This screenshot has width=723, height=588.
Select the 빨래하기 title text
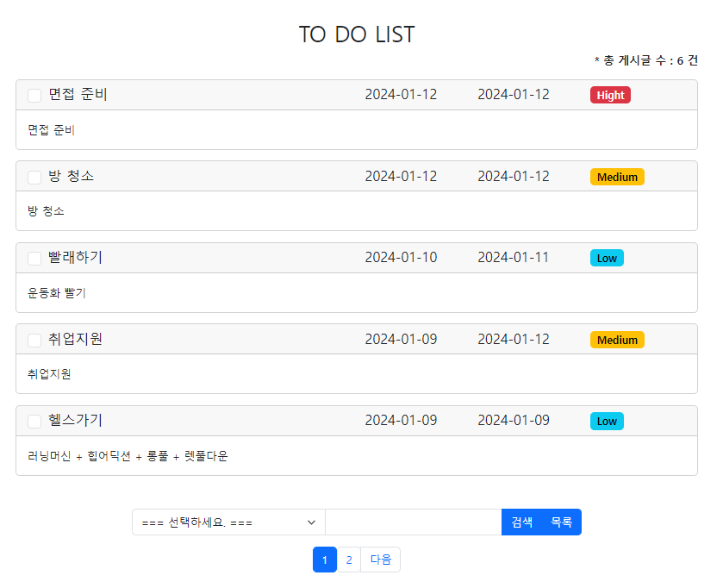coord(75,257)
